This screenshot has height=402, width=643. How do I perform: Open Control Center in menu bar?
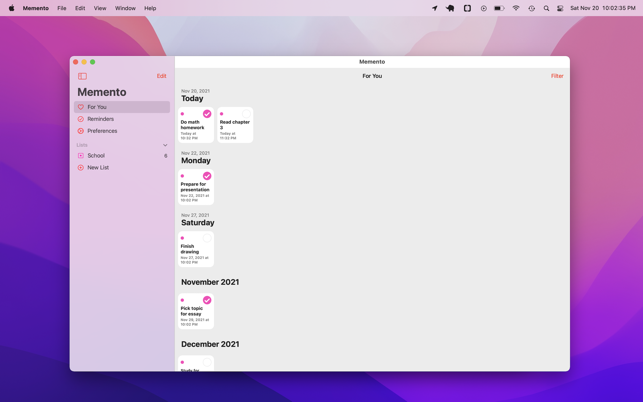pos(560,8)
